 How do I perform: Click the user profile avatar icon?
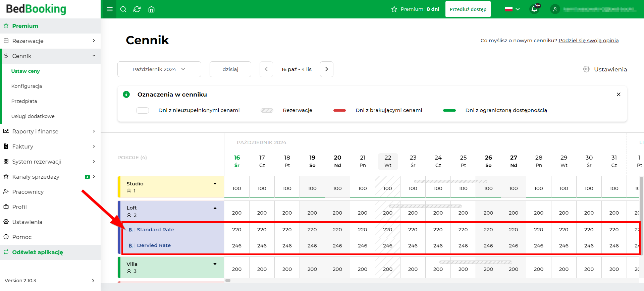click(555, 9)
